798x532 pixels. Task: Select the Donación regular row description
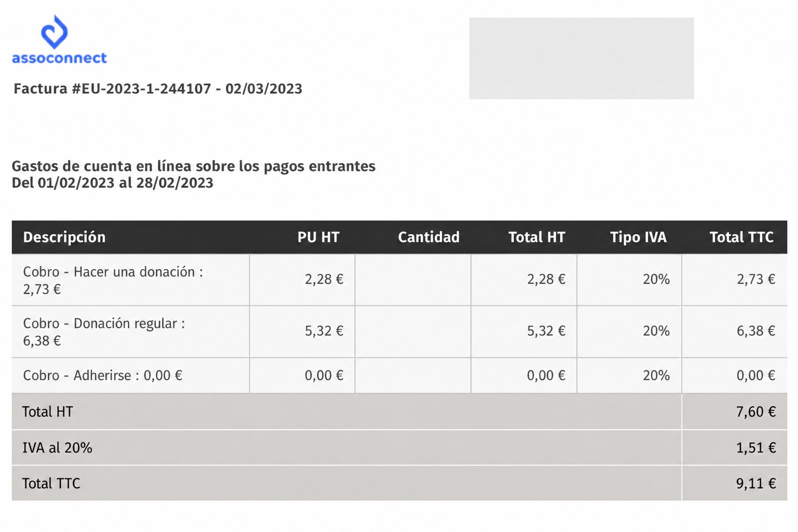coord(104,332)
